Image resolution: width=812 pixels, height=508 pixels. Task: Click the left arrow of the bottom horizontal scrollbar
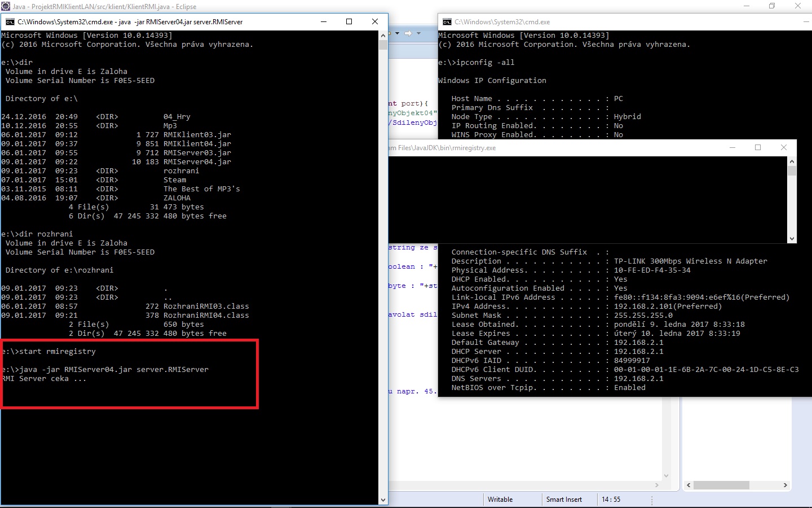pyautogui.click(x=689, y=485)
